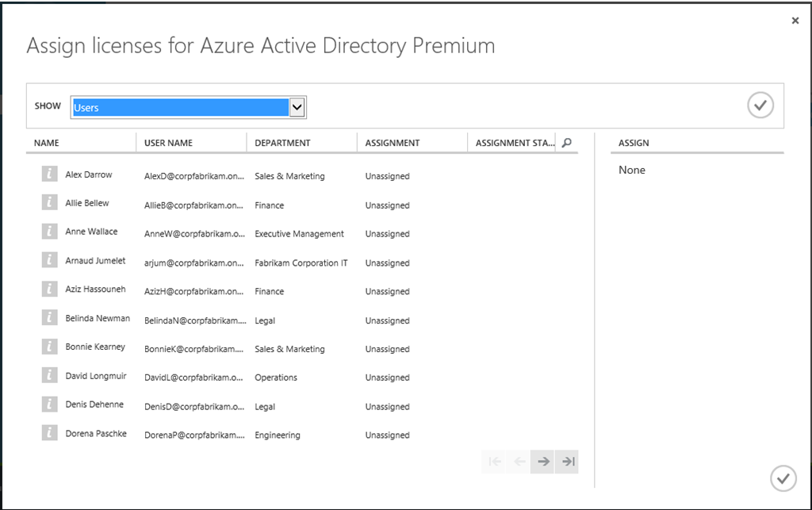This screenshot has width=812, height=510.
Task: Click the info icon for Arnaud Jumelet
Action: [x=49, y=261]
